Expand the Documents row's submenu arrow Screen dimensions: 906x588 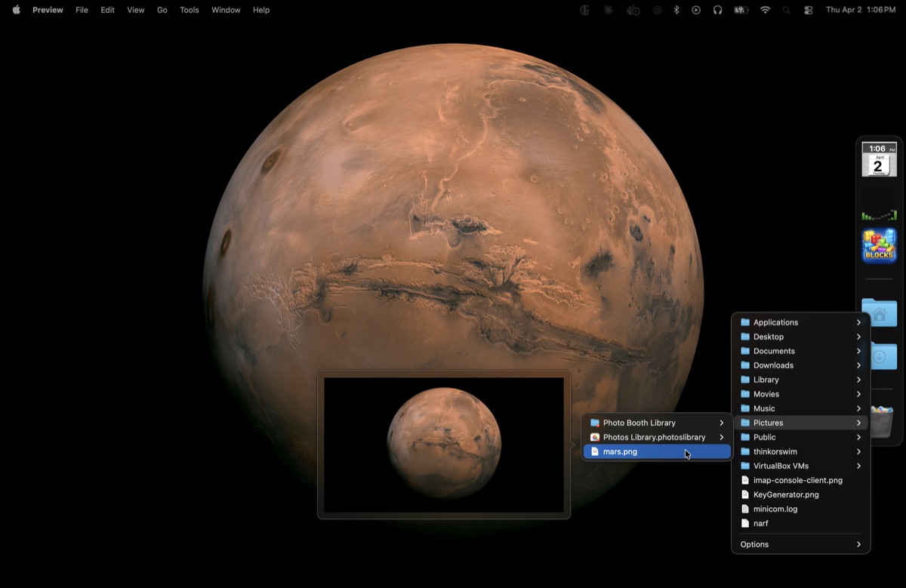click(858, 351)
